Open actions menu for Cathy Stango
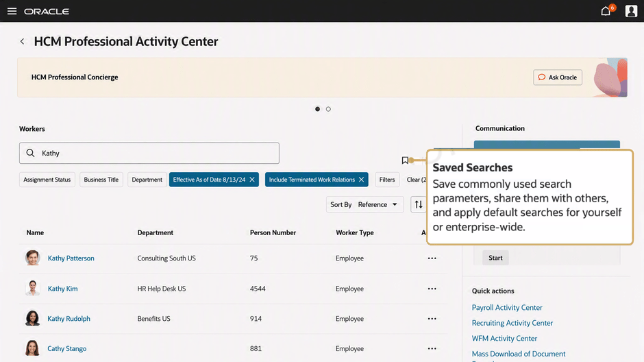Image resolution: width=644 pixels, height=362 pixels. [432, 348]
